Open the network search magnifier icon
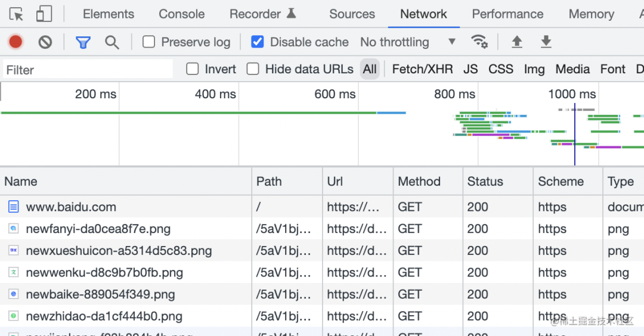Viewport: 644px width, 336px height. coord(112,42)
